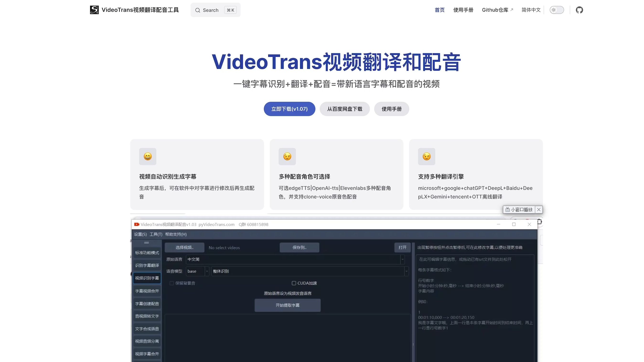Screen dimensions: 644x362
Task: Click 选择视频.. button
Action: point(184,247)
